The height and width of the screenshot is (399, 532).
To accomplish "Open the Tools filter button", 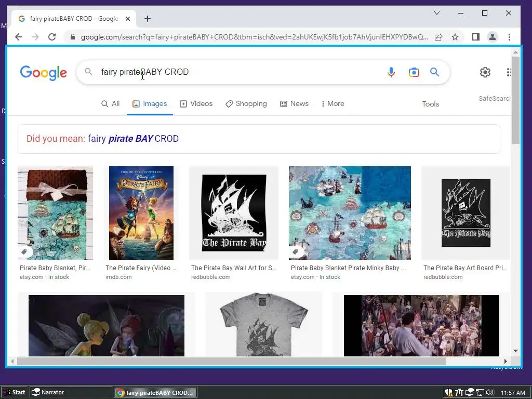I will click(x=430, y=104).
